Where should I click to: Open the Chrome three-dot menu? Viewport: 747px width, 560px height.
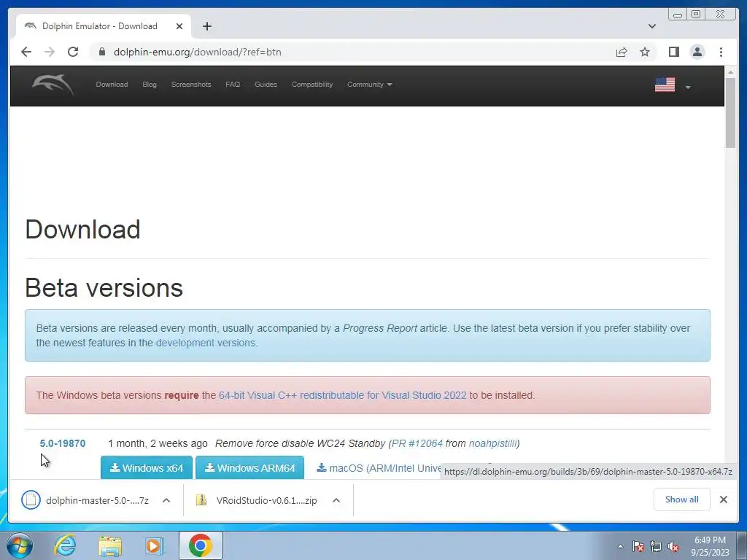tap(721, 52)
